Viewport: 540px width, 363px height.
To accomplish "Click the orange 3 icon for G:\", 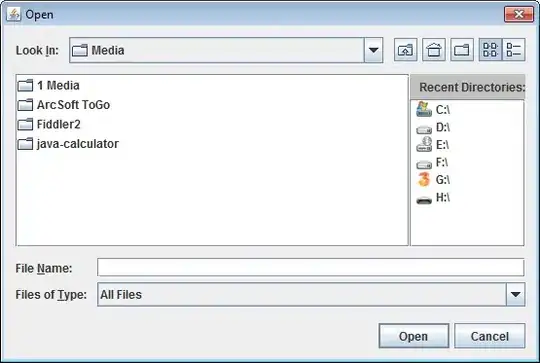I will tap(424, 179).
